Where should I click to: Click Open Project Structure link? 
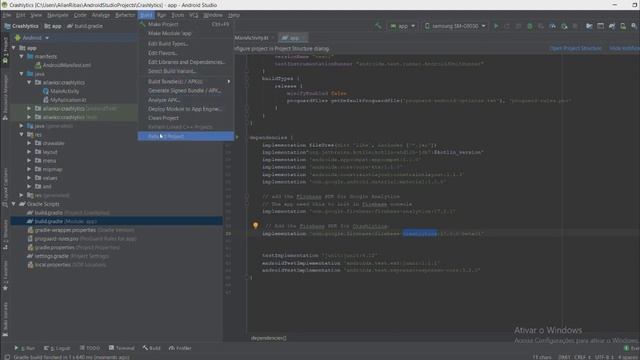[x=576, y=48]
